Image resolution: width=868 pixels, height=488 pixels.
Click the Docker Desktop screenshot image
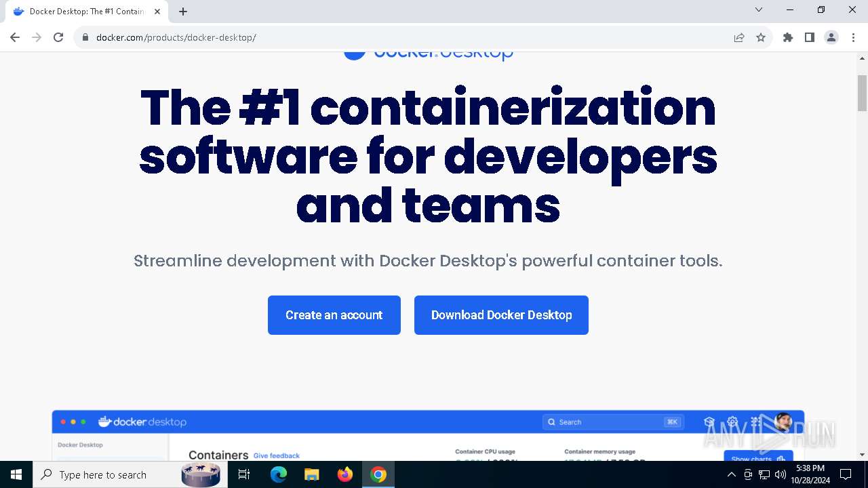coord(428,435)
